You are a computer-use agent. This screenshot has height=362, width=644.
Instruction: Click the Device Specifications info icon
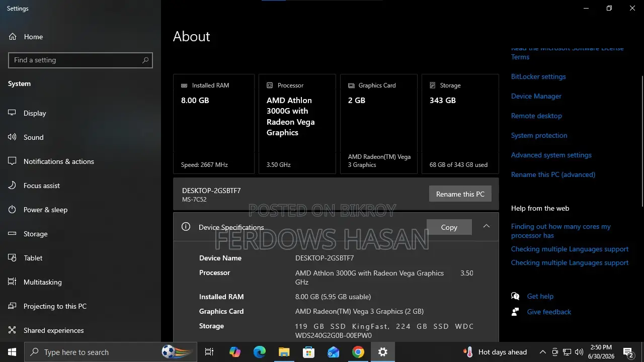[186, 227]
